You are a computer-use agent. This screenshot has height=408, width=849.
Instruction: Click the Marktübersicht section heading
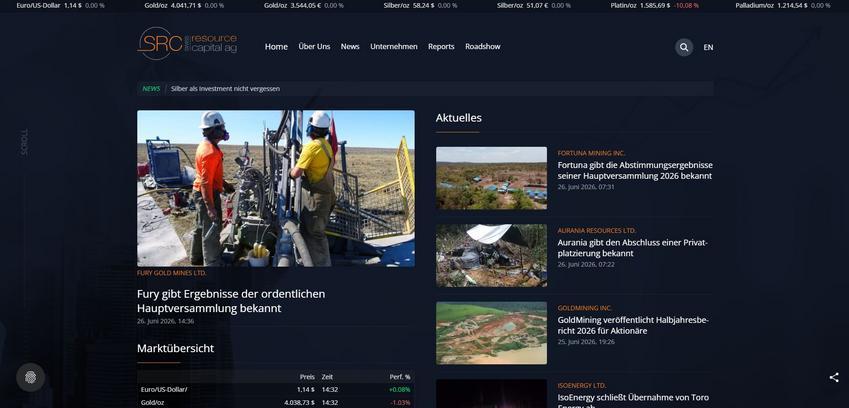coord(175,348)
